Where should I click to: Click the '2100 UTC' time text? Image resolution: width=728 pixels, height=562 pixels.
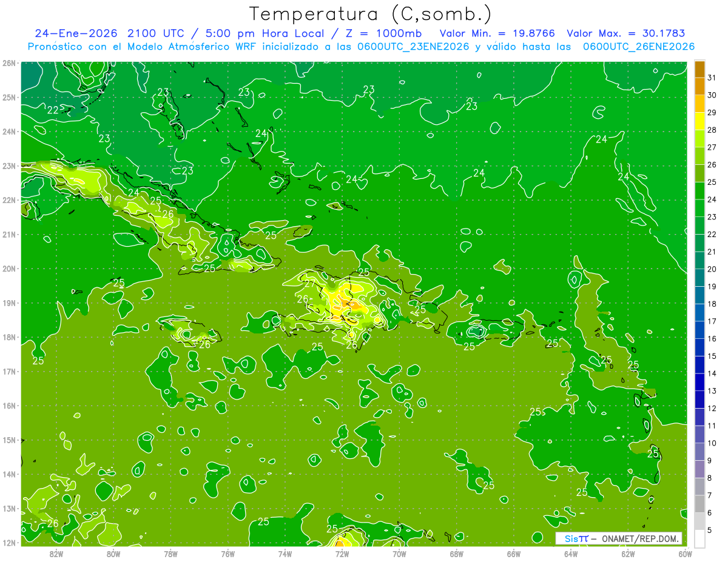(156, 33)
